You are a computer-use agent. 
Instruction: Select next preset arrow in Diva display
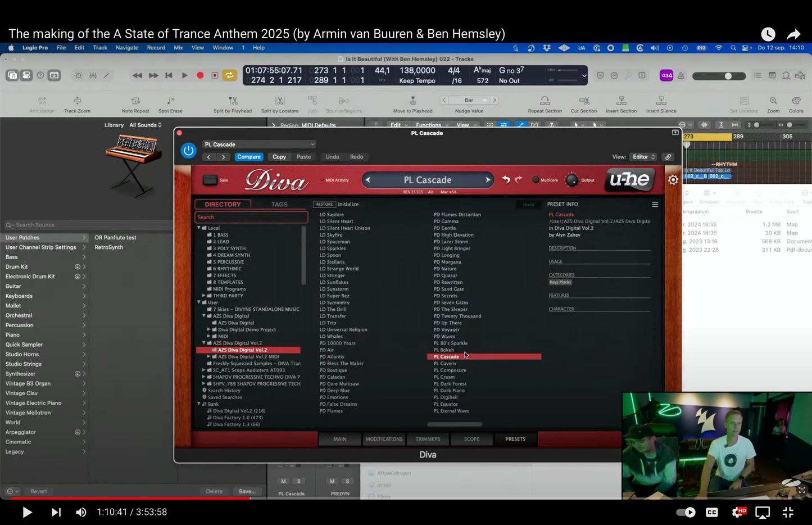(x=487, y=180)
